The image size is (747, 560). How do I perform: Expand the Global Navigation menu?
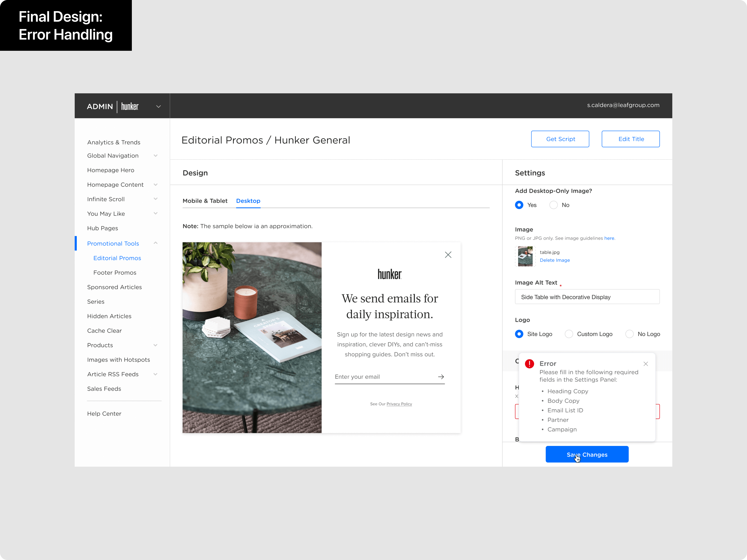[x=155, y=156]
